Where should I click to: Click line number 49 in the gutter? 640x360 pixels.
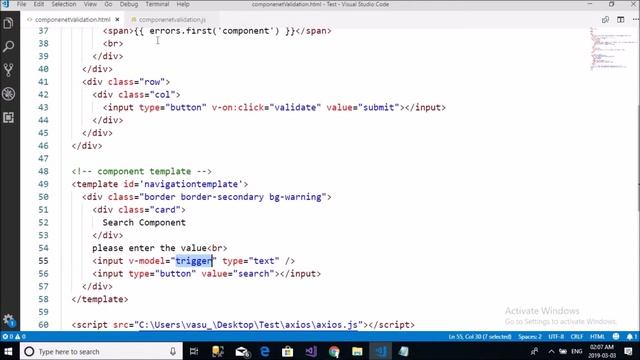pos(43,184)
